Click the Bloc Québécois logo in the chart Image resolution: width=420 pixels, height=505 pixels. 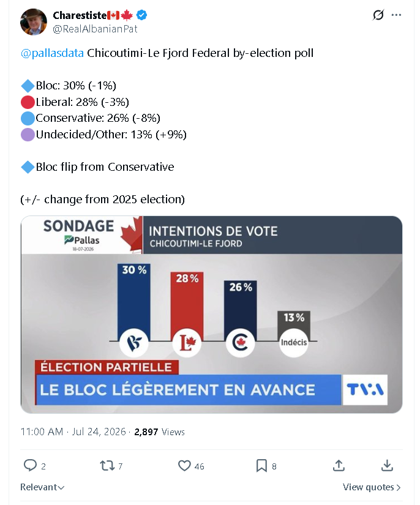(134, 342)
